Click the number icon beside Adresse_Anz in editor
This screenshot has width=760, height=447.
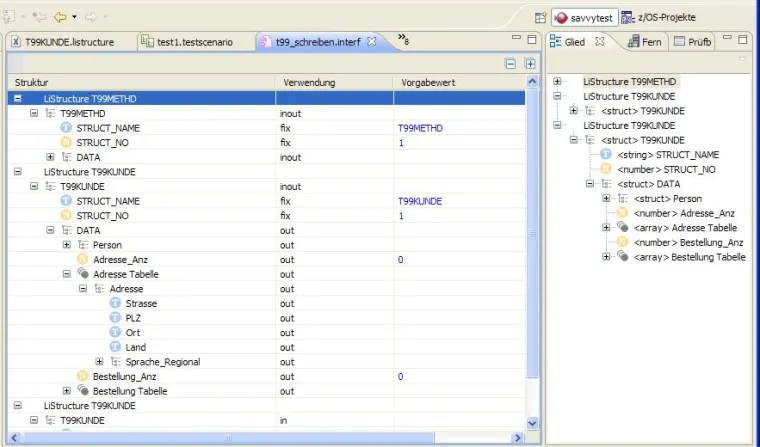pyautogui.click(x=83, y=259)
